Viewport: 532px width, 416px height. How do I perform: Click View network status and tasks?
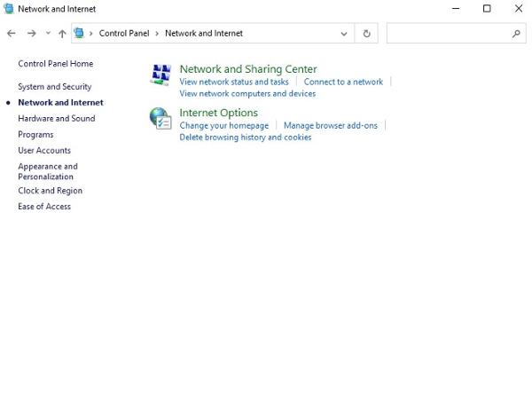(234, 82)
